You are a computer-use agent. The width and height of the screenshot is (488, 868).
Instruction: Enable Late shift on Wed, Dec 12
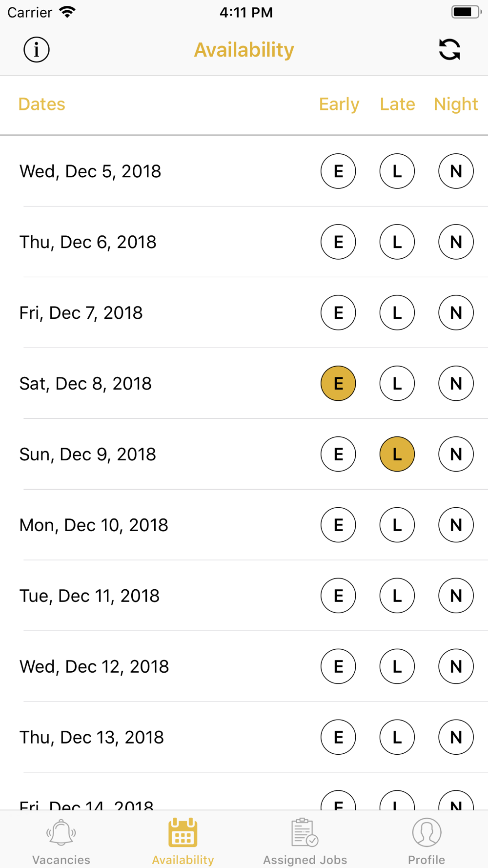397,666
